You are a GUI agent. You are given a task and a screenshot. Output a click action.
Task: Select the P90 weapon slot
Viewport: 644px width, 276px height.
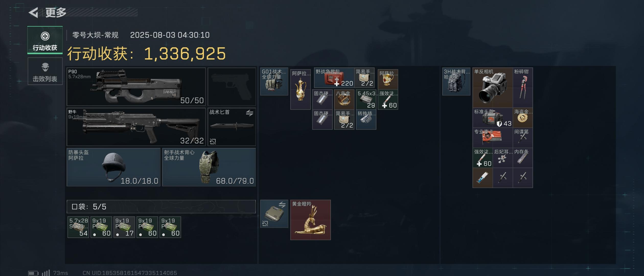point(136,87)
